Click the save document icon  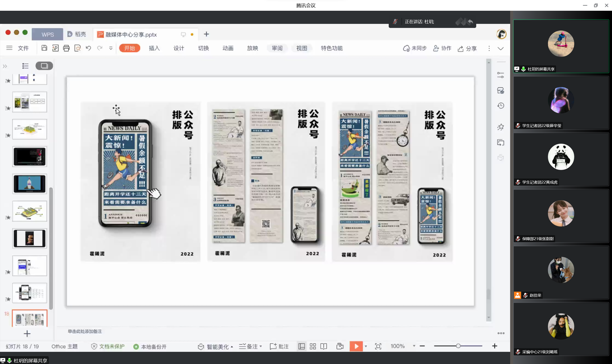tap(44, 48)
